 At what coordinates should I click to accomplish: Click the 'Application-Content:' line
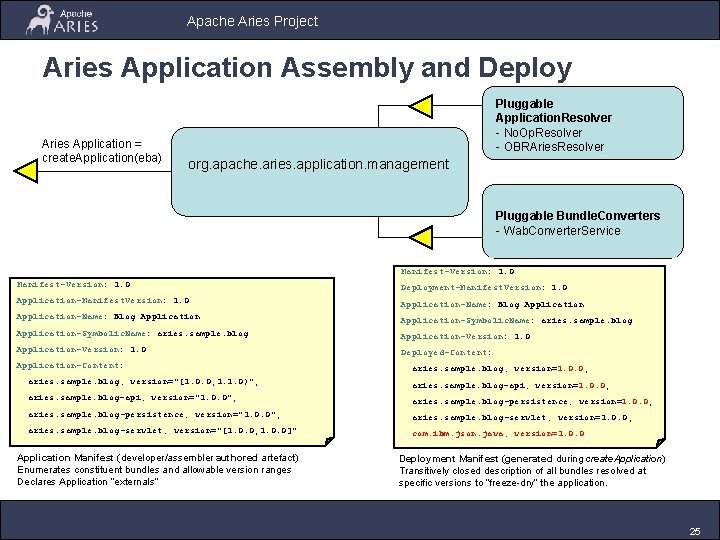(70, 366)
